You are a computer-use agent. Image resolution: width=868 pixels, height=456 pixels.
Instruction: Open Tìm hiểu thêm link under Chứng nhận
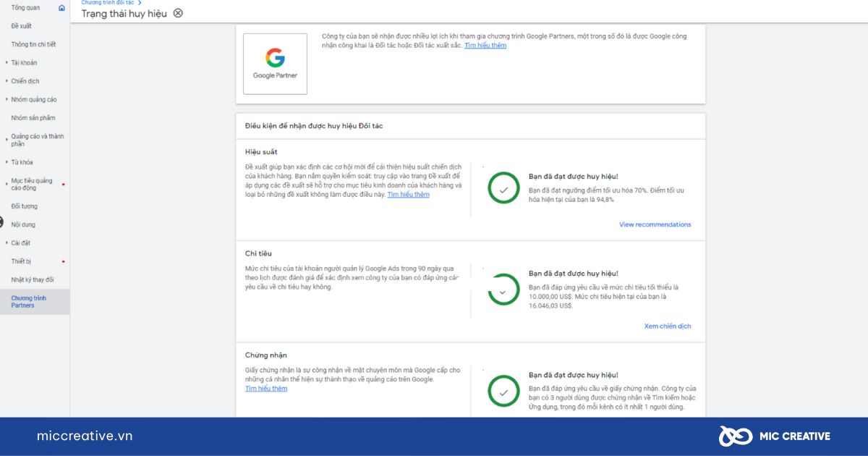[x=266, y=389]
